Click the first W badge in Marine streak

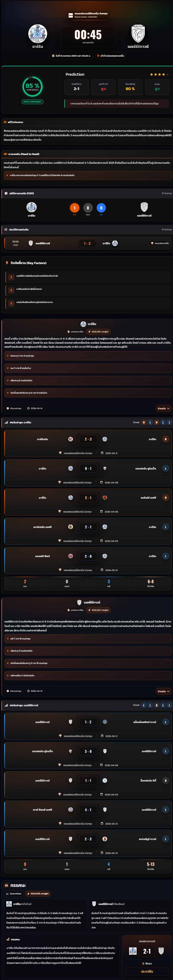tap(144, 422)
